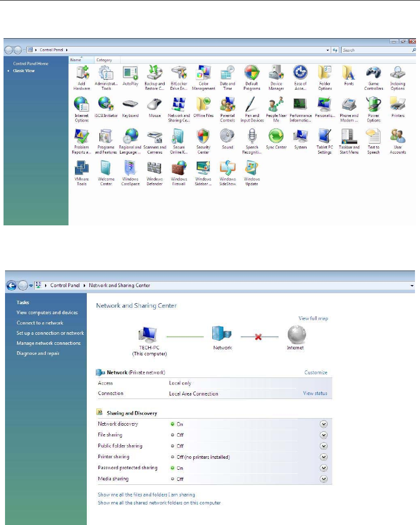Go back in Network and Sharing Center
The image size is (420, 525).
coord(12,286)
